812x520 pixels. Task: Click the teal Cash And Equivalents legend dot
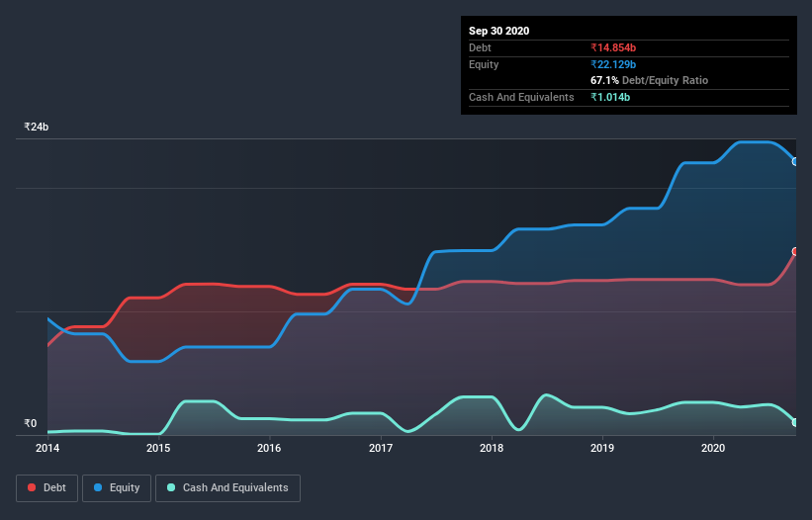171,487
